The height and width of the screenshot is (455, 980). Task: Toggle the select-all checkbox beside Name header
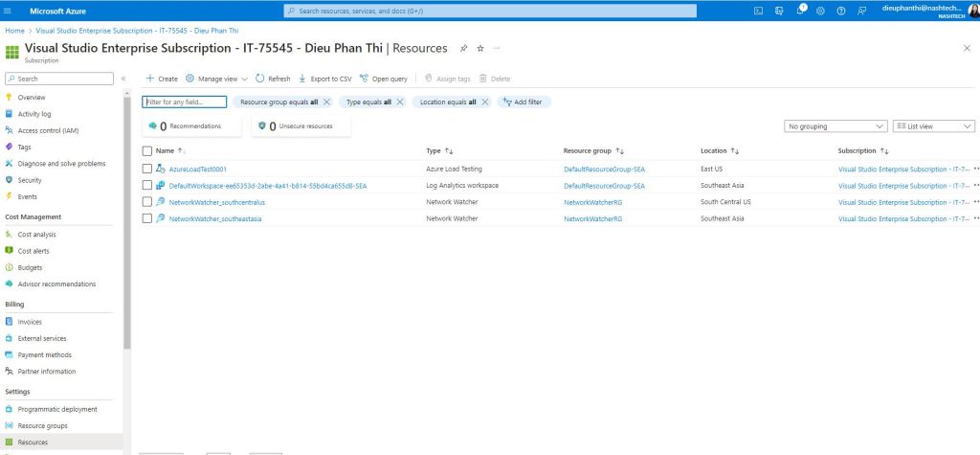point(147,150)
